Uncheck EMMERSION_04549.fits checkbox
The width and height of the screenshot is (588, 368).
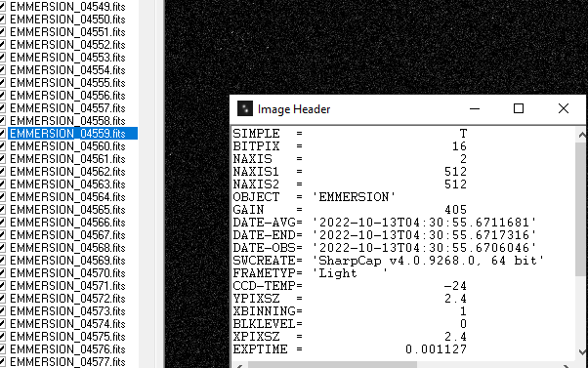click(x=2, y=7)
